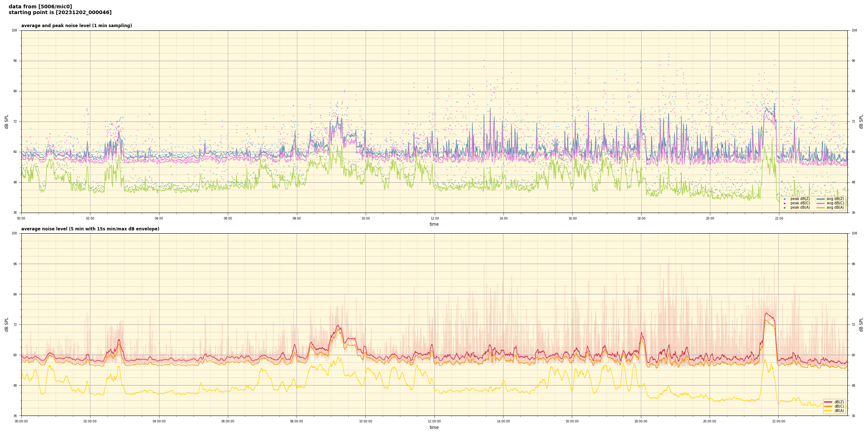868x434 pixels.
Task: Click the red dB(Z) line in bottom legend
Action: pos(829,402)
